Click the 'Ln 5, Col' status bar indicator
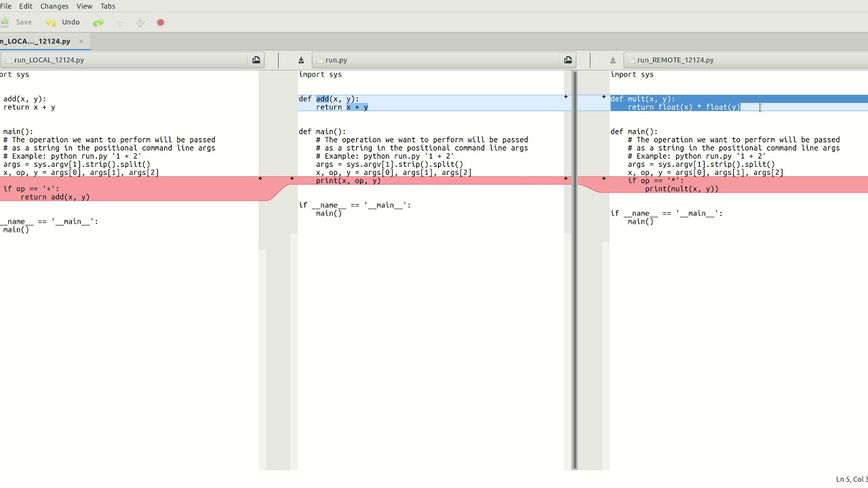The image size is (868, 488). pyautogui.click(x=852, y=479)
